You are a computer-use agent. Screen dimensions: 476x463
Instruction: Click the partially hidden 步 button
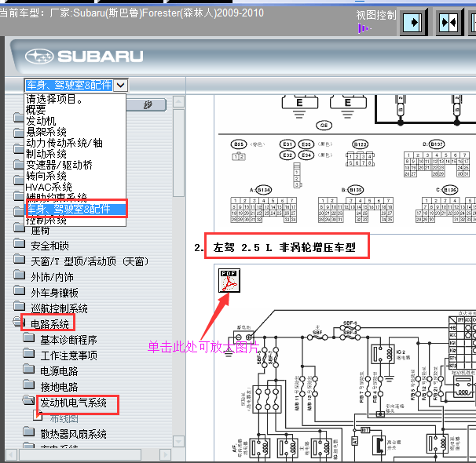146,105
